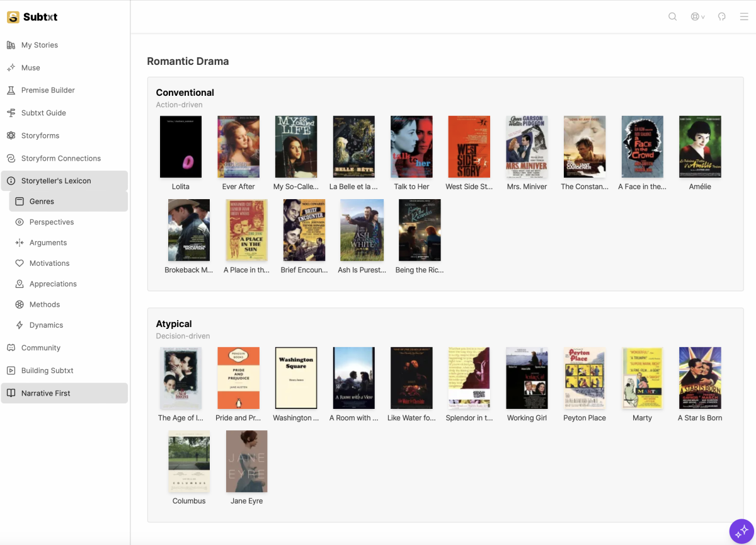The height and width of the screenshot is (545, 756).
Task: Click the Arguments nodes icon
Action: click(20, 243)
